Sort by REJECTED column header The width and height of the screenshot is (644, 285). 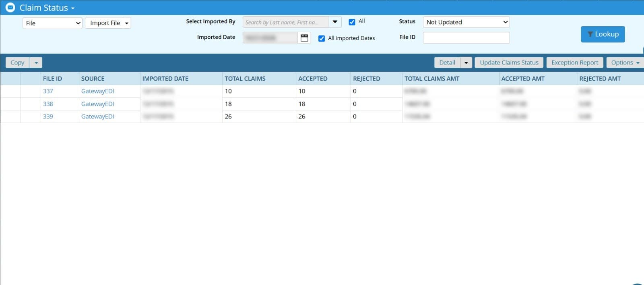[x=376, y=79]
